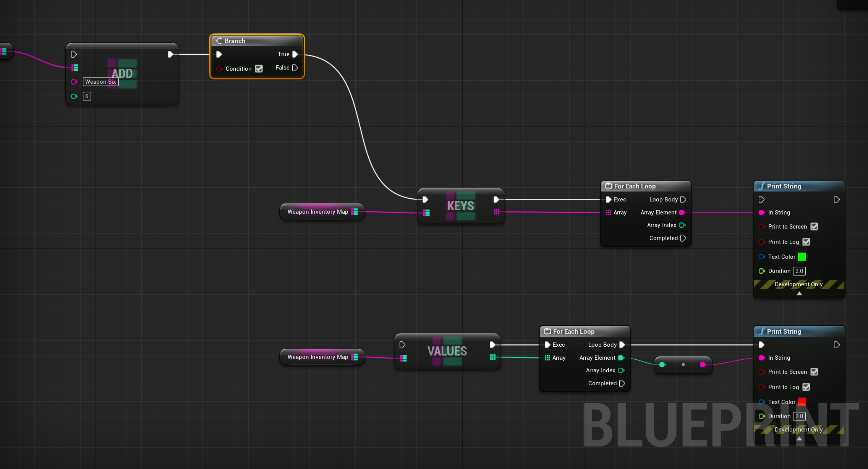868x469 pixels.
Task: Click conversion node magenta output pin
Action: pyautogui.click(x=703, y=365)
